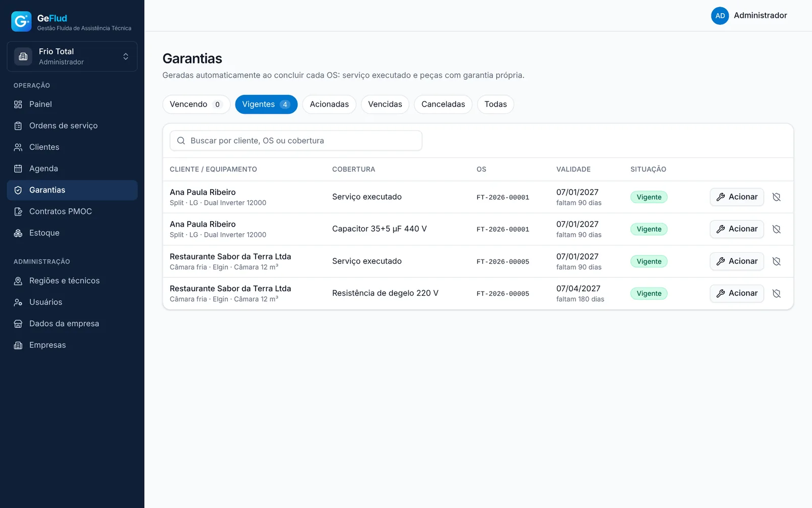812x508 pixels.
Task: Select the Vigentes tab
Action: coord(266,104)
